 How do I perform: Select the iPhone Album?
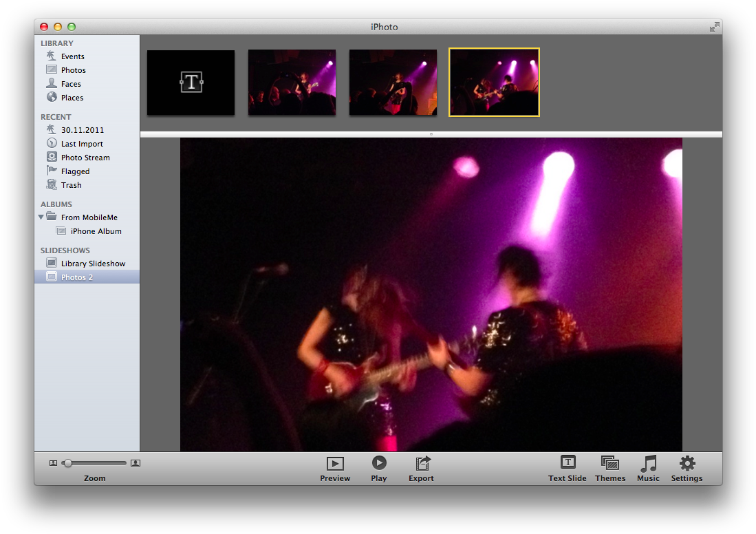96,231
